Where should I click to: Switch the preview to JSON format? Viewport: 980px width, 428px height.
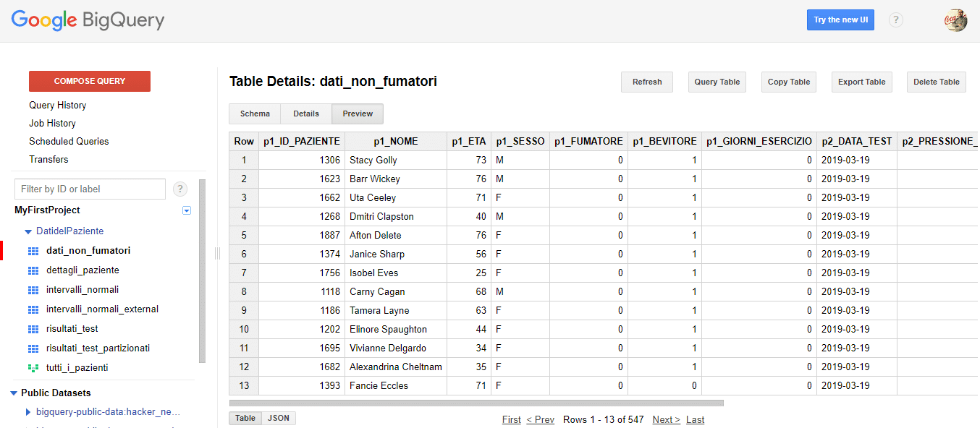[x=279, y=418]
